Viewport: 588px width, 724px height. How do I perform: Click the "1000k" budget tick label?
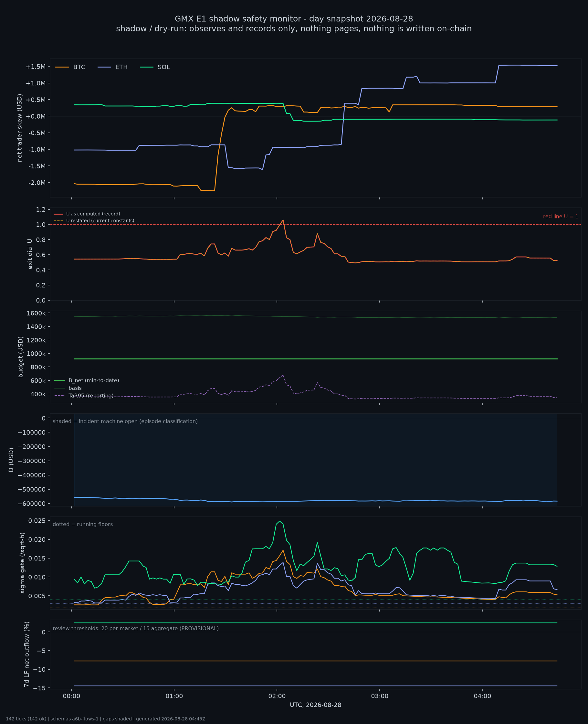click(x=36, y=354)
